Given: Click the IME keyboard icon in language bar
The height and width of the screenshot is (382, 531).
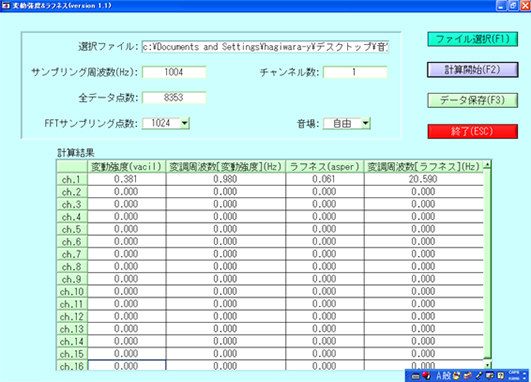Looking at the screenshot, I should [x=416, y=376].
